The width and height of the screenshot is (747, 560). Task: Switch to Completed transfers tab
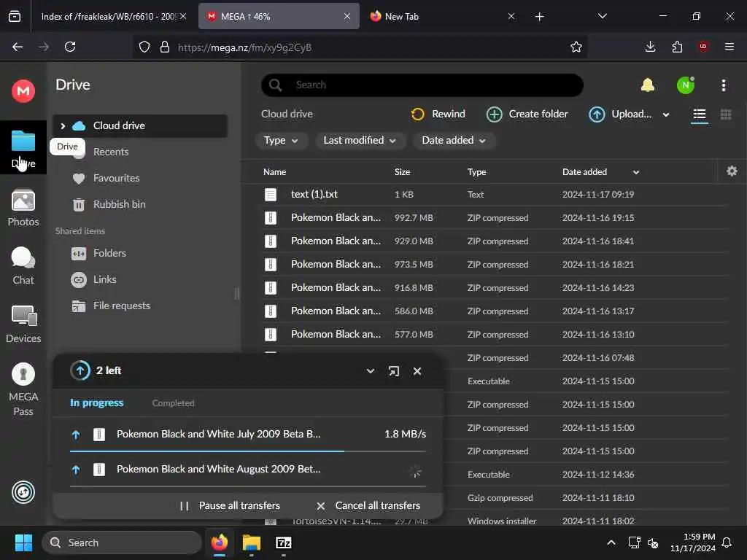pyautogui.click(x=173, y=403)
